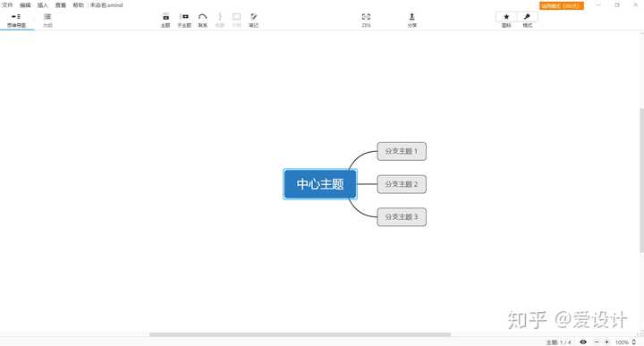The height and width of the screenshot is (346, 644).
Task: Open the 分享 share options
Action: click(x=412, y=20)
